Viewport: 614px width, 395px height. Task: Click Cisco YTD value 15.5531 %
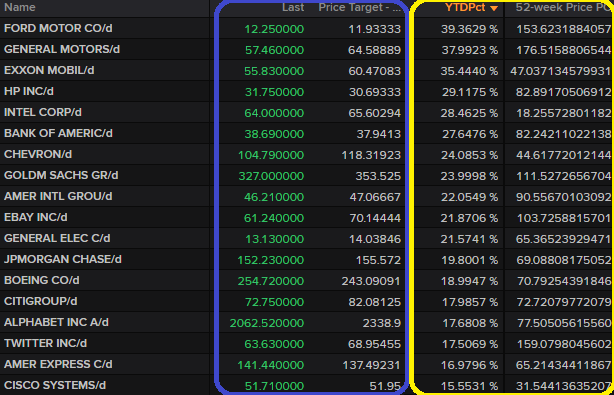pos(470,386)
